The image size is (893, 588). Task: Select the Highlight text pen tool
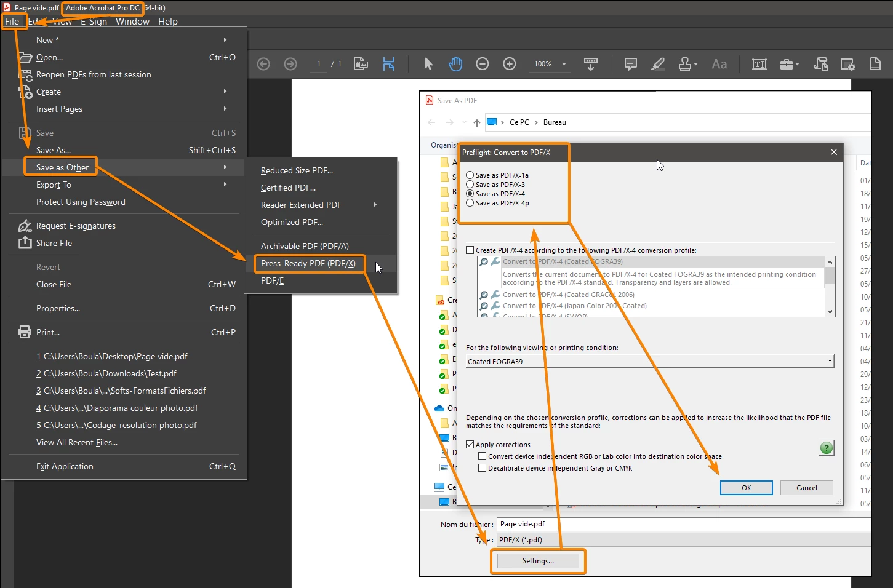point(658,64)
